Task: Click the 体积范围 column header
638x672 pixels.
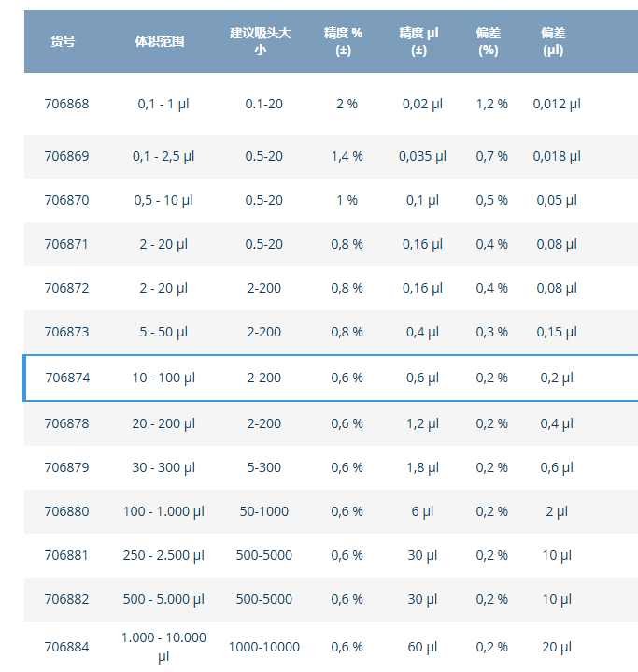Action: pos(160,40)
